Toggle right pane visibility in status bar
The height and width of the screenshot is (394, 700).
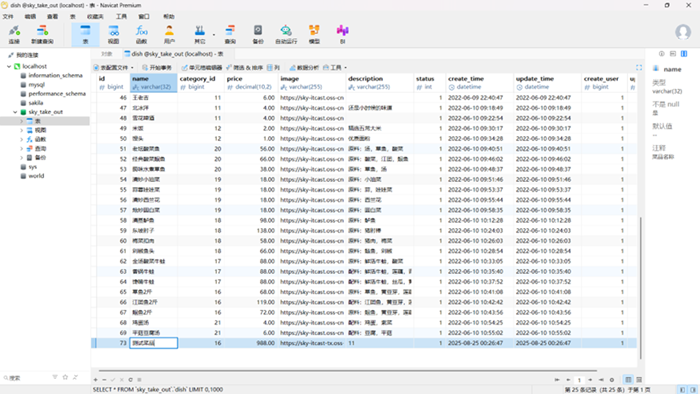point(693,390)
